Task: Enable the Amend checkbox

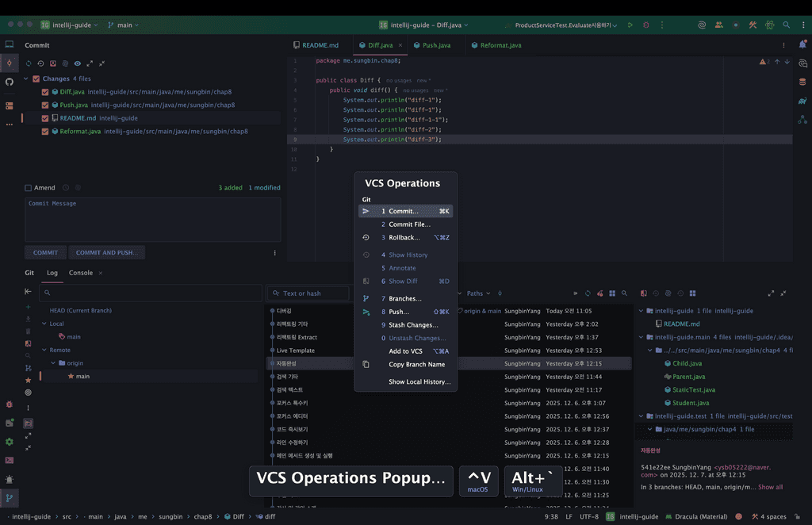Action: point(29,188)
